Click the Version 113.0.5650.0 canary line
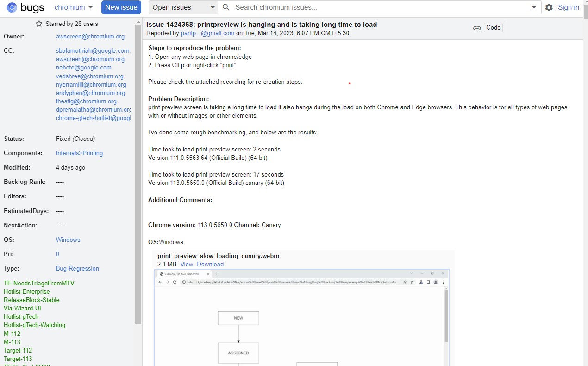The width and height of the screenshot is (588, 366). [216, 183]
